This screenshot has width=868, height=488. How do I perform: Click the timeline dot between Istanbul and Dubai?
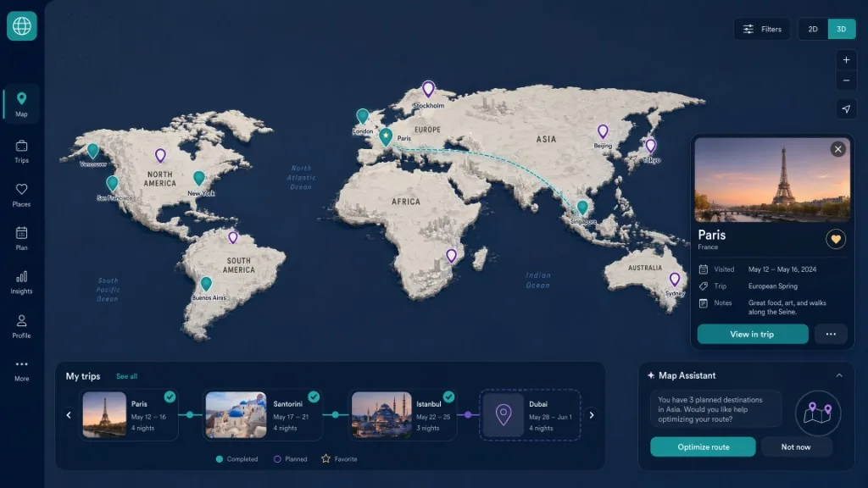[x=468, y=415]
